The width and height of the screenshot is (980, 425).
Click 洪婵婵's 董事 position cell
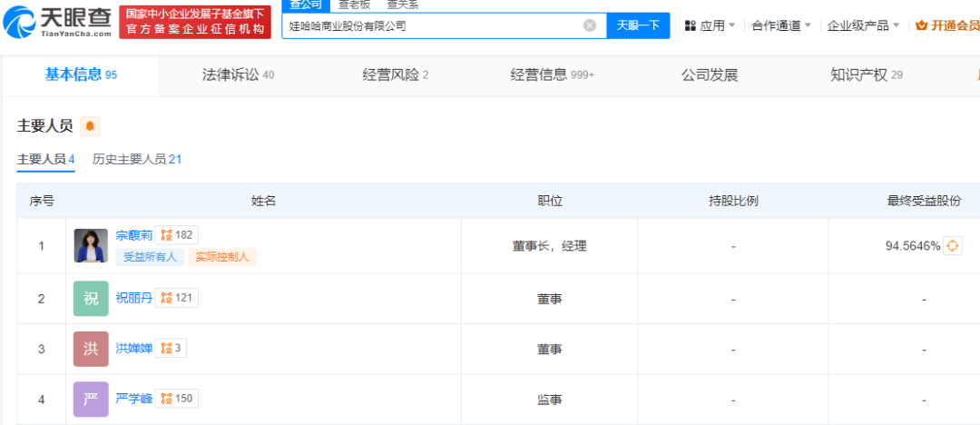click(549, 349)
